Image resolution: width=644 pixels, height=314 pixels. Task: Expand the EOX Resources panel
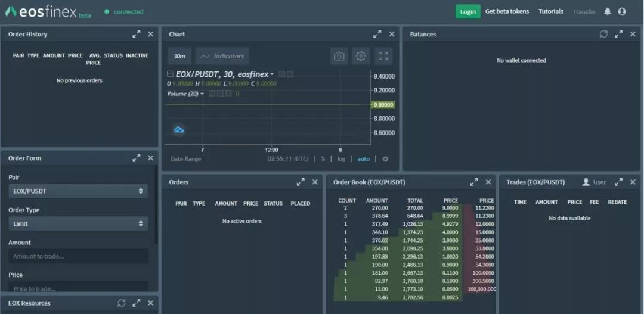pos(137,303)
